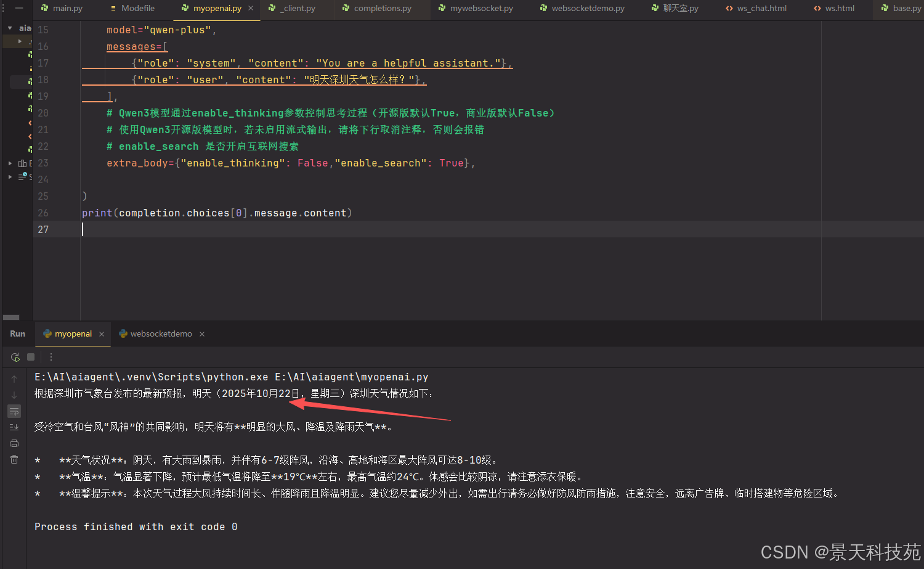The image size is (924, 569).
Task: Close the myopenai run tab
Action: [x=102, y=334]
